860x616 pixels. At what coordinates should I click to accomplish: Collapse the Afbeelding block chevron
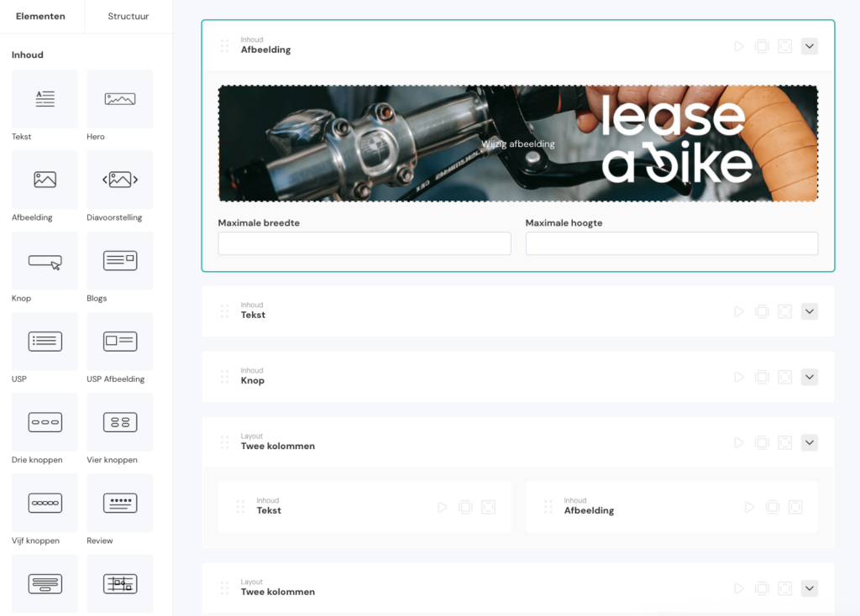click(809, 46)
